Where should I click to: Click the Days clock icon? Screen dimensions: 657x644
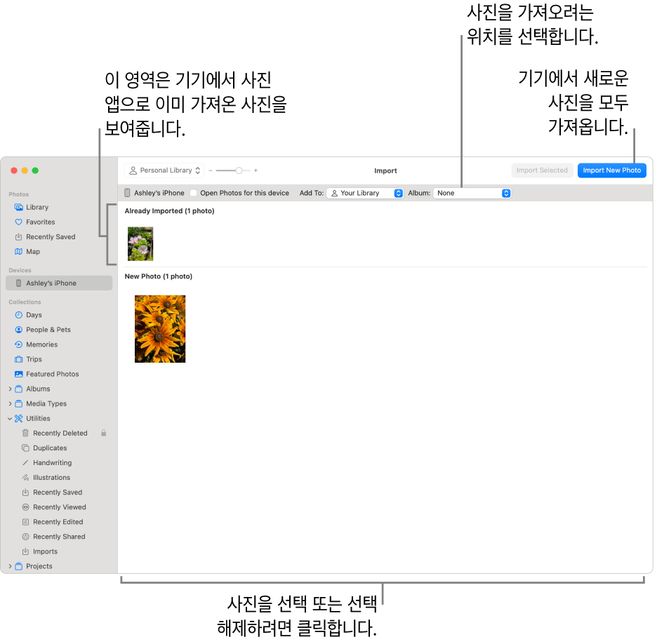tap(18, 316)
